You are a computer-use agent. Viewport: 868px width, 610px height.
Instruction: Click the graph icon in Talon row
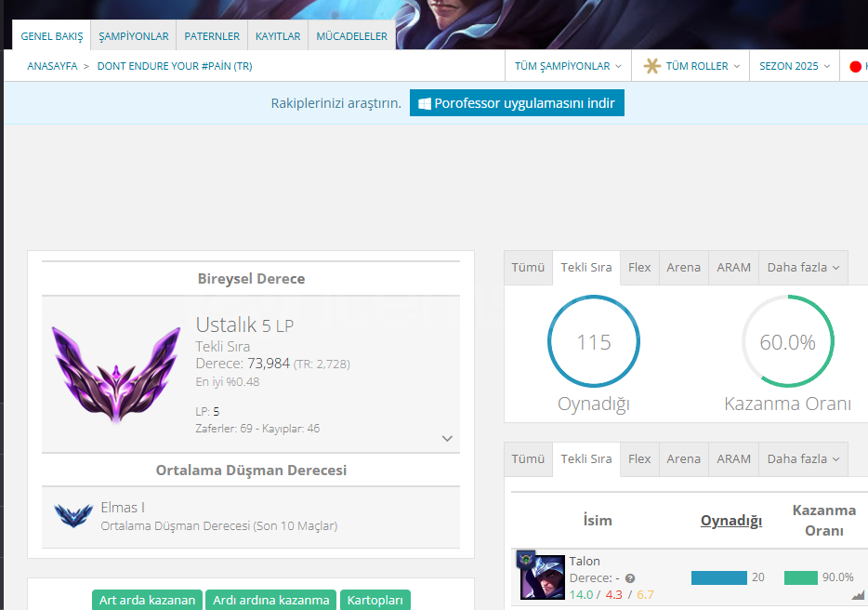coord(858,596)
